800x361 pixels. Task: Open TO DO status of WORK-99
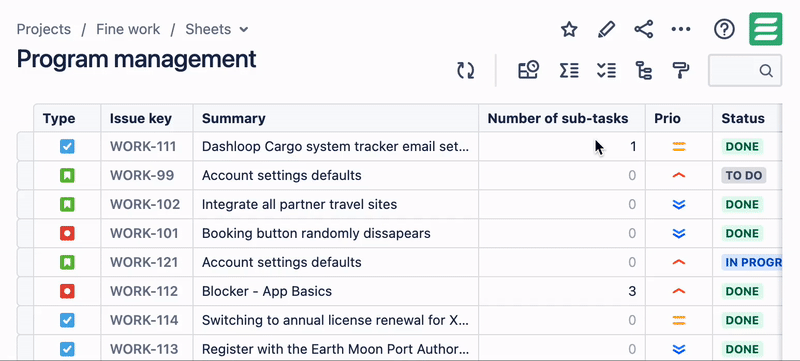click(743, 176)
